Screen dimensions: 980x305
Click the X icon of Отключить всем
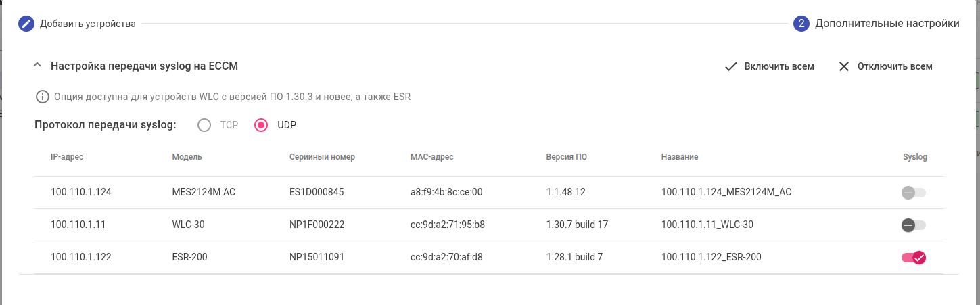843,66
